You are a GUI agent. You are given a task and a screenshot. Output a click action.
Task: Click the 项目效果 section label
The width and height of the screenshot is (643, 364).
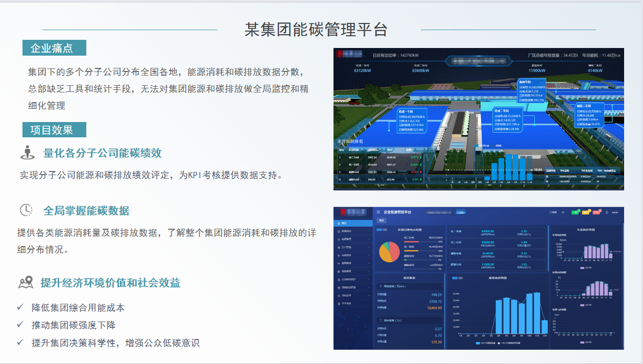pyautogui.click(x=54, y=130)
